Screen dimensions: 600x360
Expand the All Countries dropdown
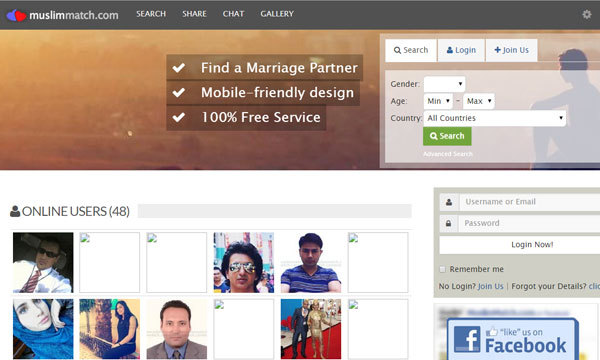[x=495, y=118]
